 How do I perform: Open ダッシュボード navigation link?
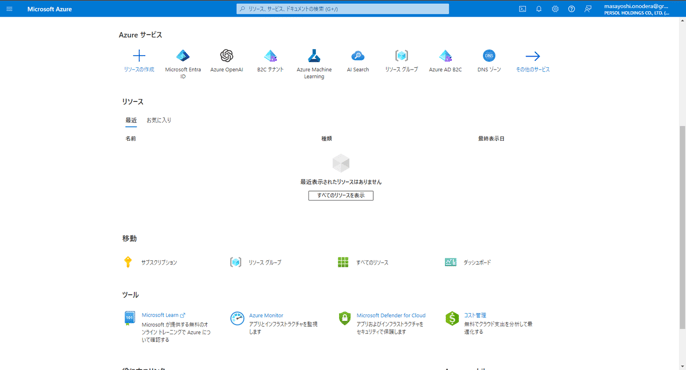click(477, 262)
